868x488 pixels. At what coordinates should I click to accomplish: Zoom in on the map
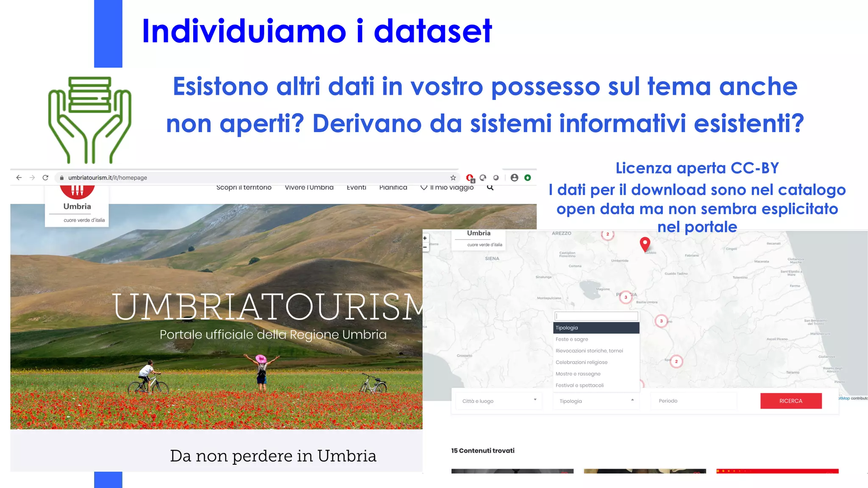click(425, 238)
